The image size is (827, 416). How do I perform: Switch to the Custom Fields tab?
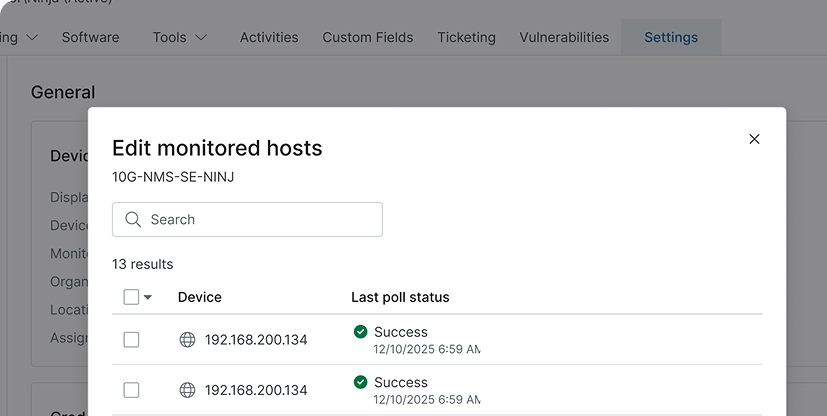click(x=368, y=37)
